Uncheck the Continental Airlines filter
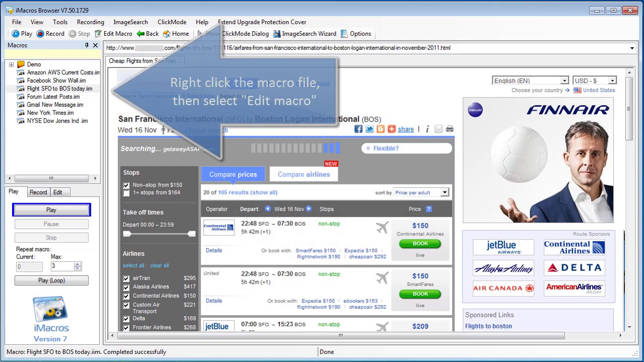 126,297
